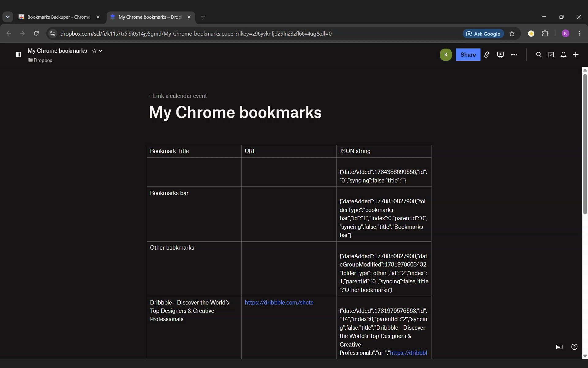This screenshot has height=368, width=588.
Task: Select the 'Bookmark Title' header cell
Action: pyautogui.click(x=194, y=151)
